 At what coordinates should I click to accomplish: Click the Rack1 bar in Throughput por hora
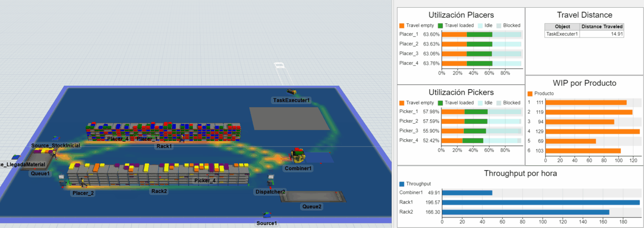pyautogui.click(x=541, y=202)
